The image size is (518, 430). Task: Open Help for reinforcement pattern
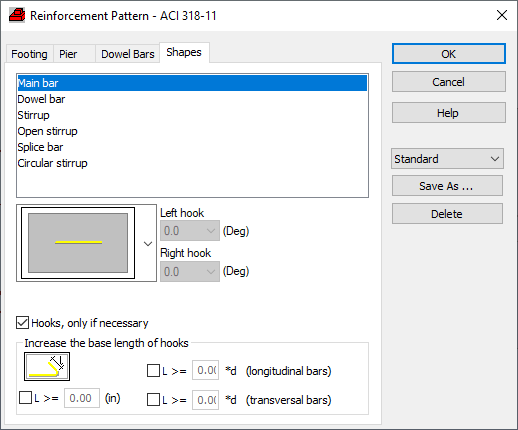click(449, 113)
